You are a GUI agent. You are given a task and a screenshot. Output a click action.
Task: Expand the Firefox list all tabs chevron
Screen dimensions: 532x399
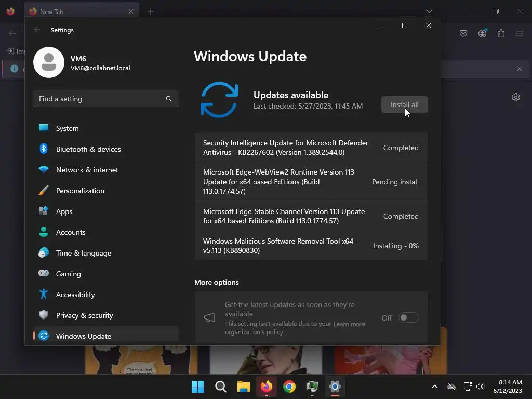(x=429, y=11)
